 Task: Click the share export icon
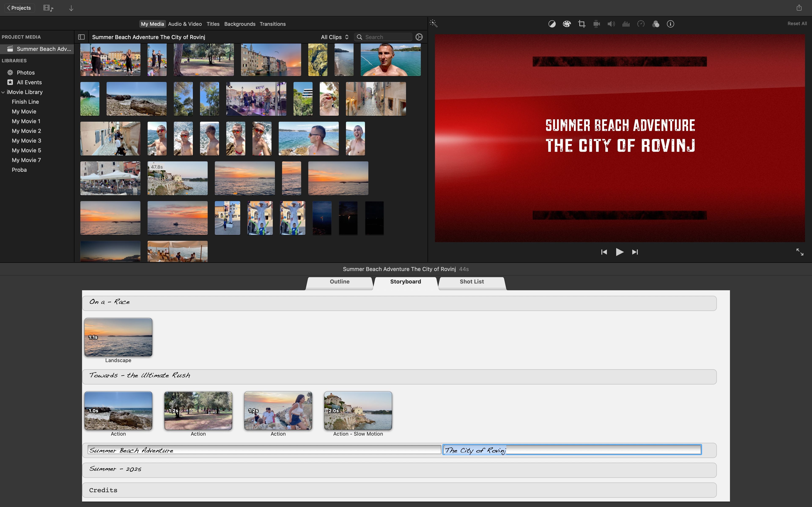[x=799, y=8]
